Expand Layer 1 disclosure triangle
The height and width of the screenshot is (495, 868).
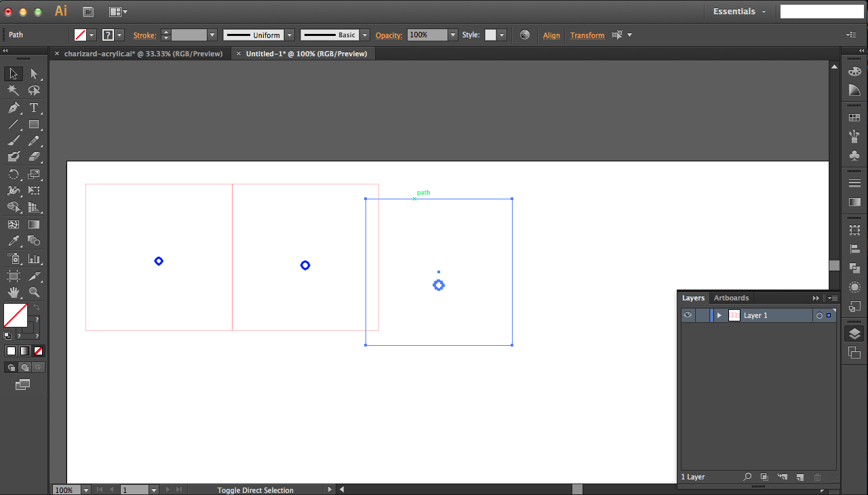tap(719, 315)
